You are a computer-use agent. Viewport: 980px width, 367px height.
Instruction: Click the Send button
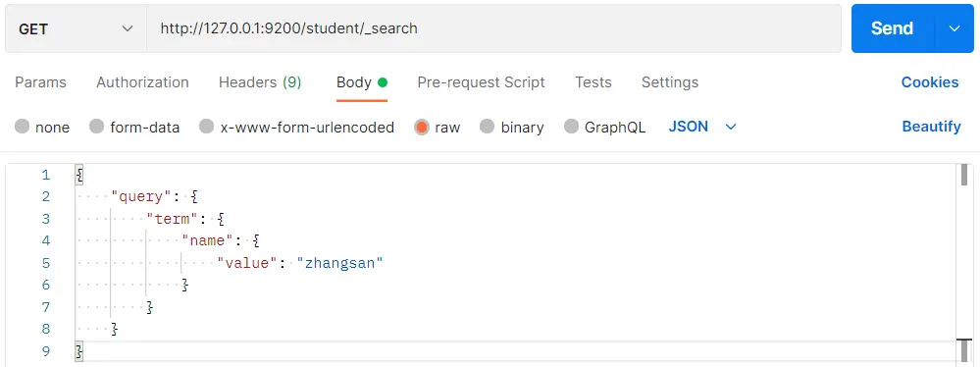pyautogui.click(x=893, y=28)
